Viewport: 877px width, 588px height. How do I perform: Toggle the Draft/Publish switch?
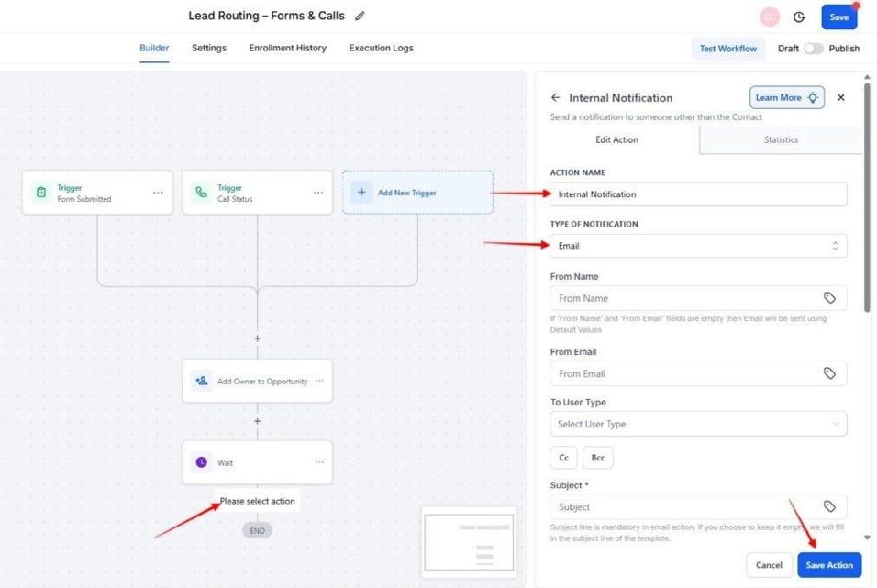tap(814, 49)
